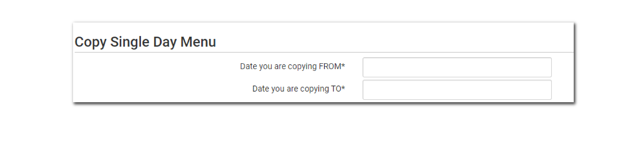This screenshot has height=143, width=644.
Task: Focus the TO date text box
Action: point(457,90)
